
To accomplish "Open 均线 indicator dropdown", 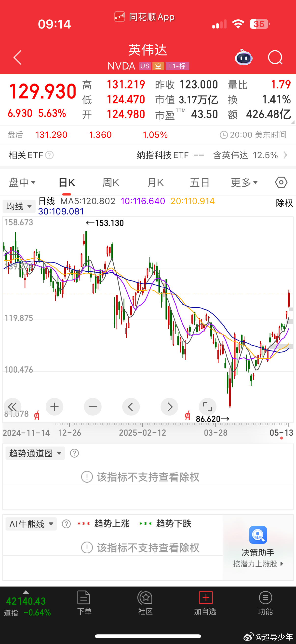I will coord(19,206).
